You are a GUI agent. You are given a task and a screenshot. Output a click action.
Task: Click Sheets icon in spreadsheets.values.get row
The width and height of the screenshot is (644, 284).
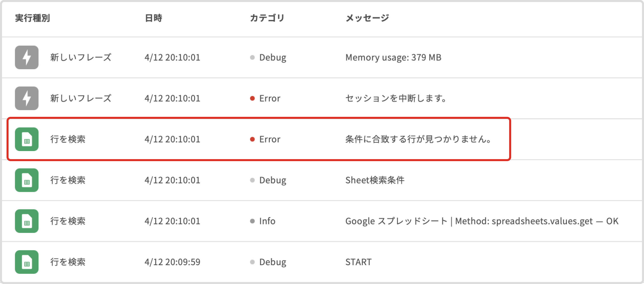(27, 221)
